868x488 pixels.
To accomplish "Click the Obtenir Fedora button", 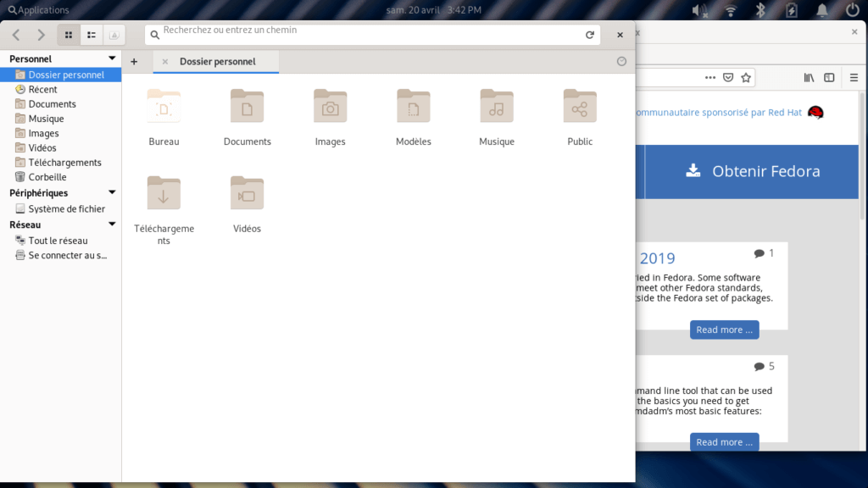I will pos(752,171).
